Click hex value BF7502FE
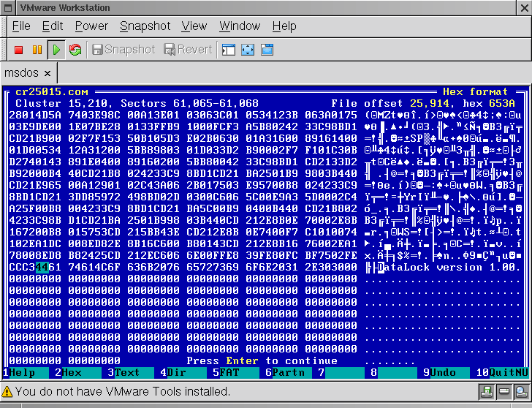This screenshot has width=532, height=408. (331, 255)
